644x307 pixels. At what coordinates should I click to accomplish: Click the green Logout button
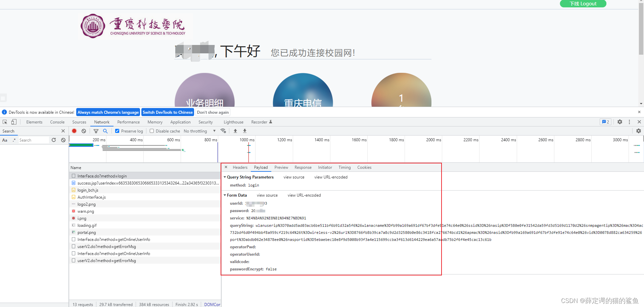583,3
